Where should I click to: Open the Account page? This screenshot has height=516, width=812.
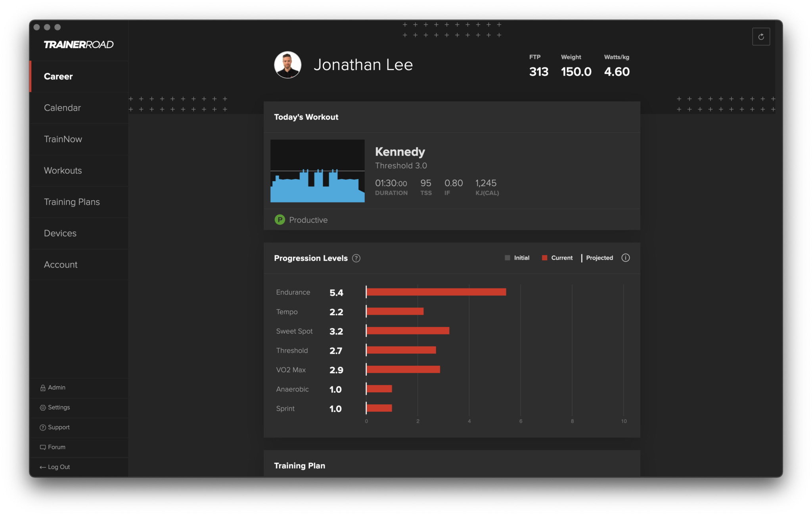pos(61,264)
